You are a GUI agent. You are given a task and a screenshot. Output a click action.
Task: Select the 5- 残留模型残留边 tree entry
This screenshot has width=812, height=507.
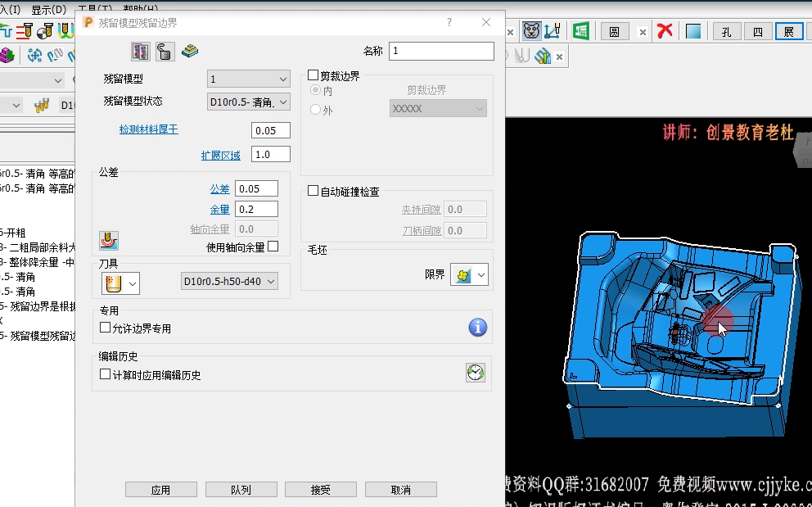pyautogui.click(x=38, y=336)
